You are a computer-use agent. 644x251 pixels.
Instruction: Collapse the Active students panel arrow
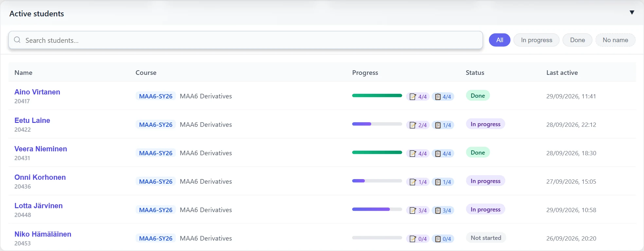pyautogui.click(x=632, y=12)
